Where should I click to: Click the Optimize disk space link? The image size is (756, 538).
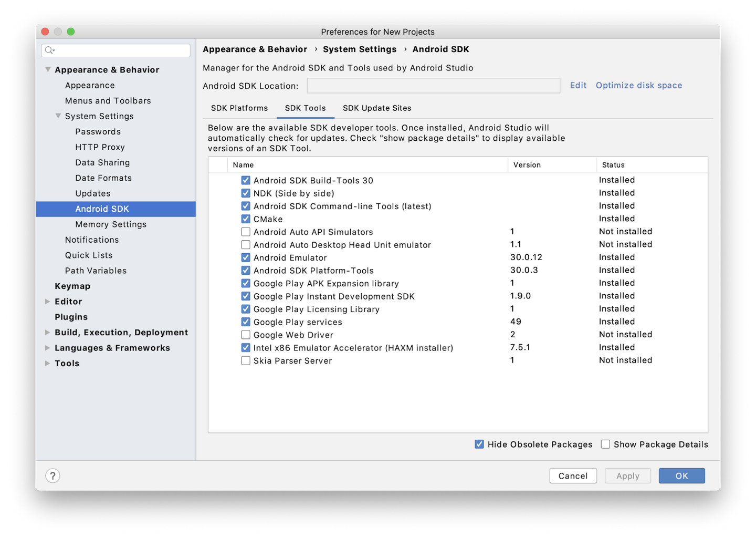tap(638, 85)
